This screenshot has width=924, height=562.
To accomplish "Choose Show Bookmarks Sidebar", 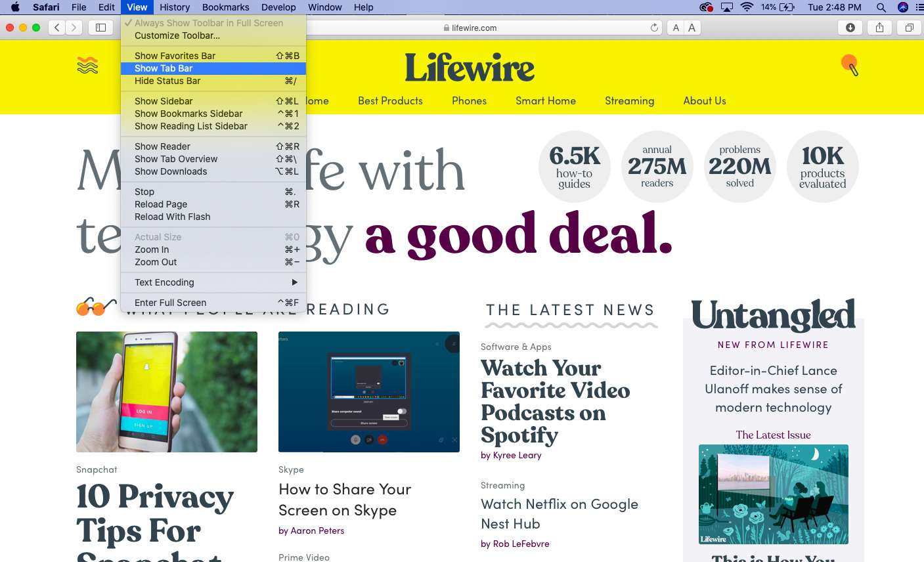I will click(213, 114).
